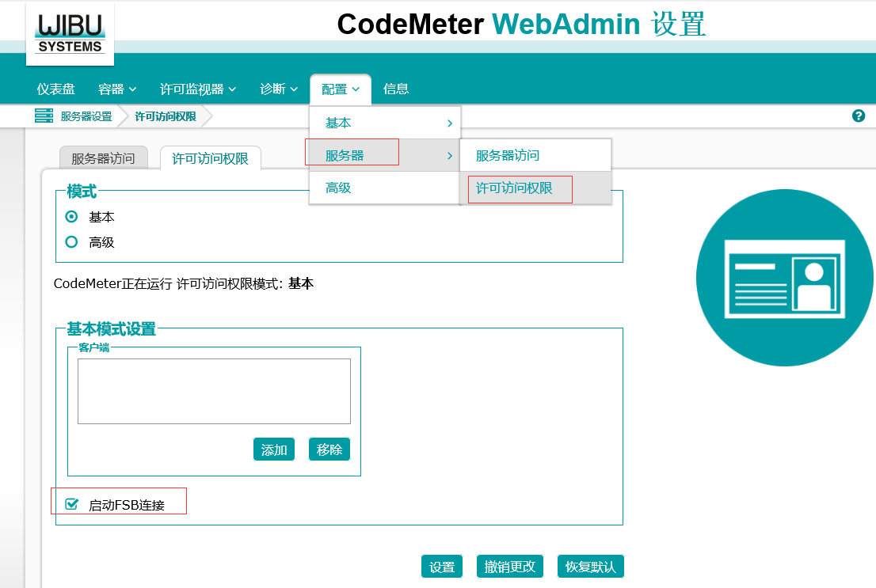Click the license card illustration icon
The width and height of the screenshot is (876, 588).
[784, 278]
